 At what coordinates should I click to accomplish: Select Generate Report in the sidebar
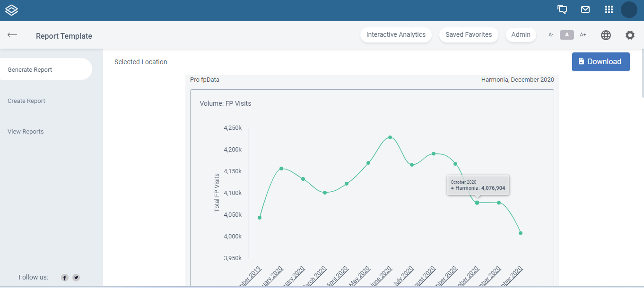(x=45, y=69)
